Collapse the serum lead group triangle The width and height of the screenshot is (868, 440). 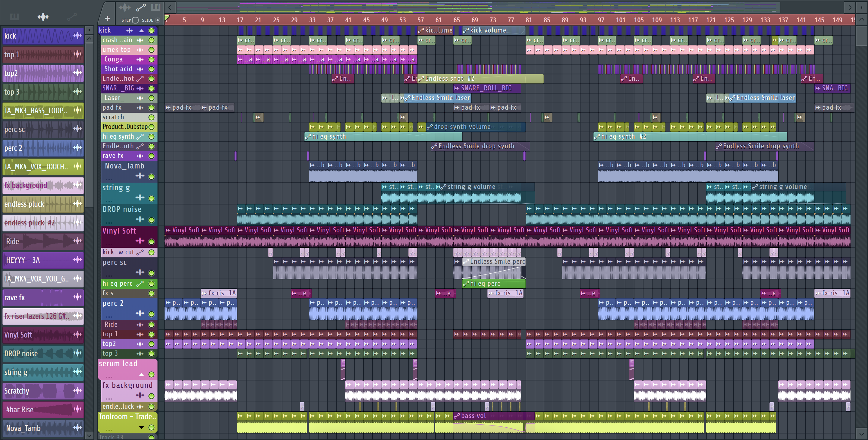coord(142,375)
